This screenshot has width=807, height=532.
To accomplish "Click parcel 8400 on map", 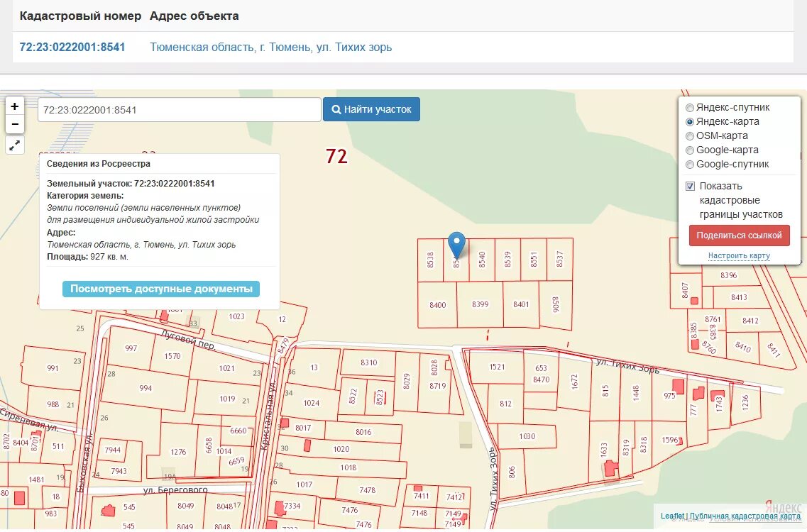I will pos(437,305).
